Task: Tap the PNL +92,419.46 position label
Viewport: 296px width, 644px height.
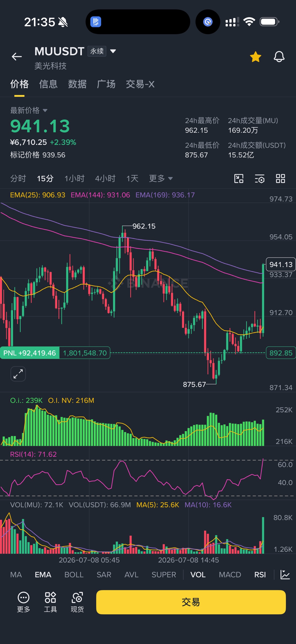Action: [x=29, y=353]
